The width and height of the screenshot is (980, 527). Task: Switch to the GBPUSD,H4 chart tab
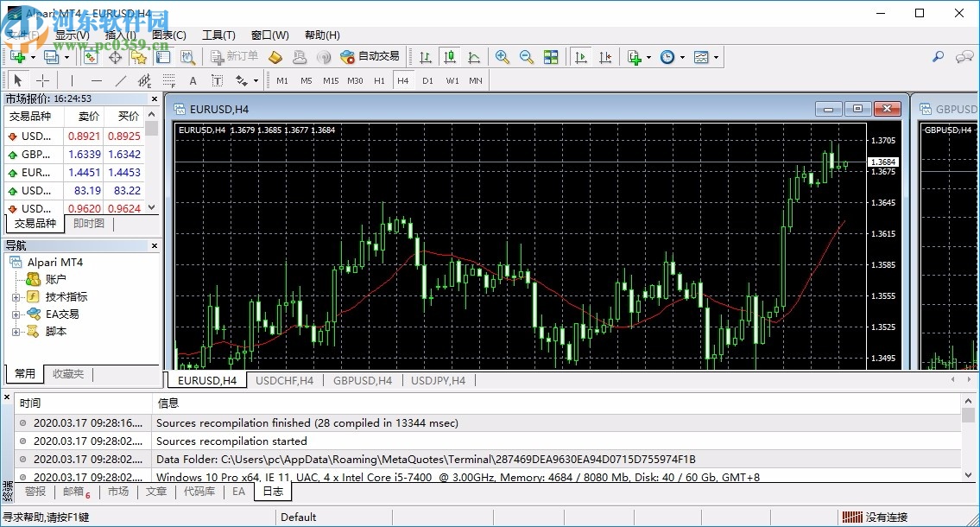tap(361, 380)
